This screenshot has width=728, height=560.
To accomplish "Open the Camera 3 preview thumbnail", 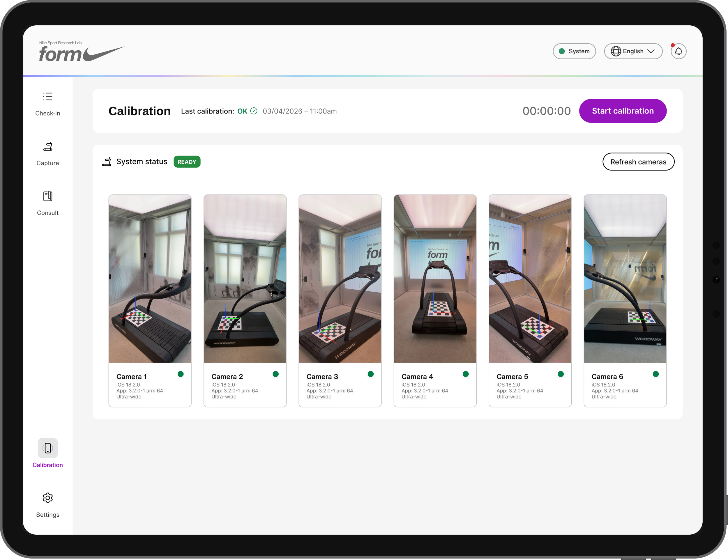I will (340, 279).
